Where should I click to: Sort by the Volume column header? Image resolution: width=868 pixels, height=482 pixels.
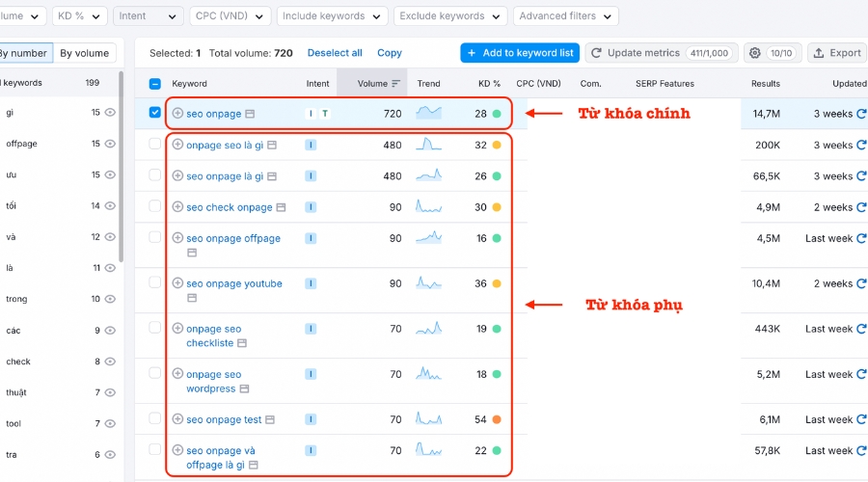point(372,84)
